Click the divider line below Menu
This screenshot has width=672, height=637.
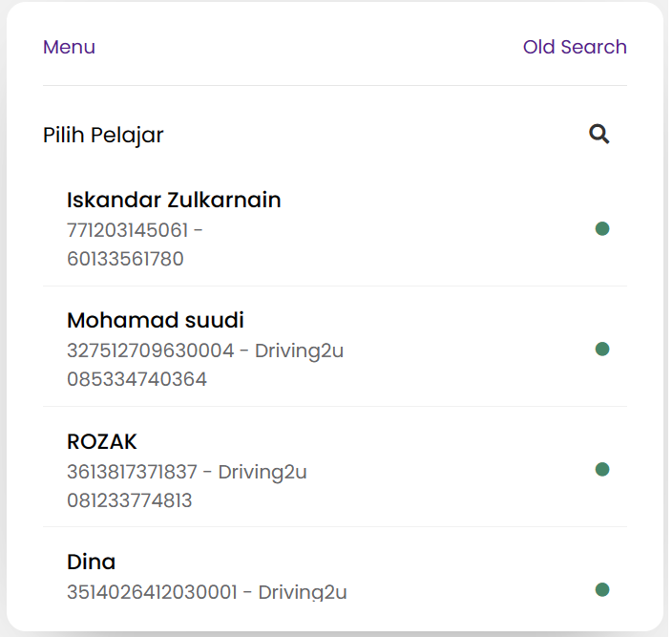[x=334, y=86]
